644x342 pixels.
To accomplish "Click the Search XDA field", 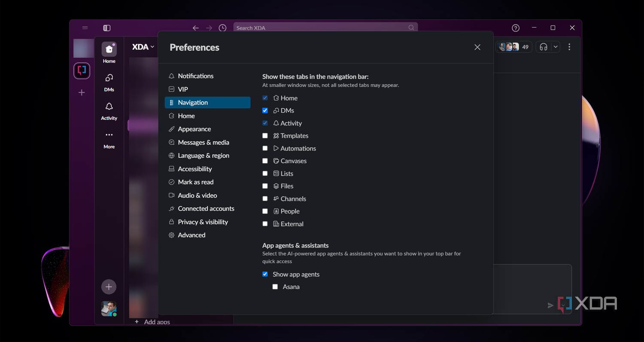I will (x=325, y=28).
